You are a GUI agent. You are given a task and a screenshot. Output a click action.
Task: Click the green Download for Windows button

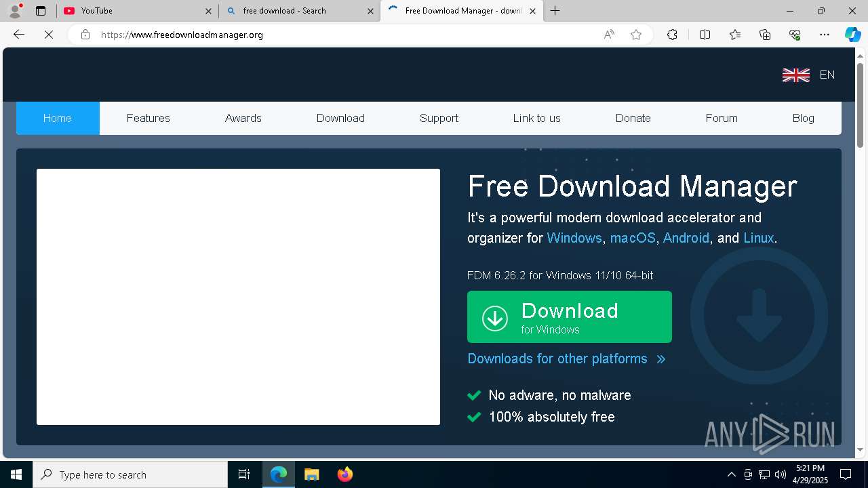click(570, 317)
